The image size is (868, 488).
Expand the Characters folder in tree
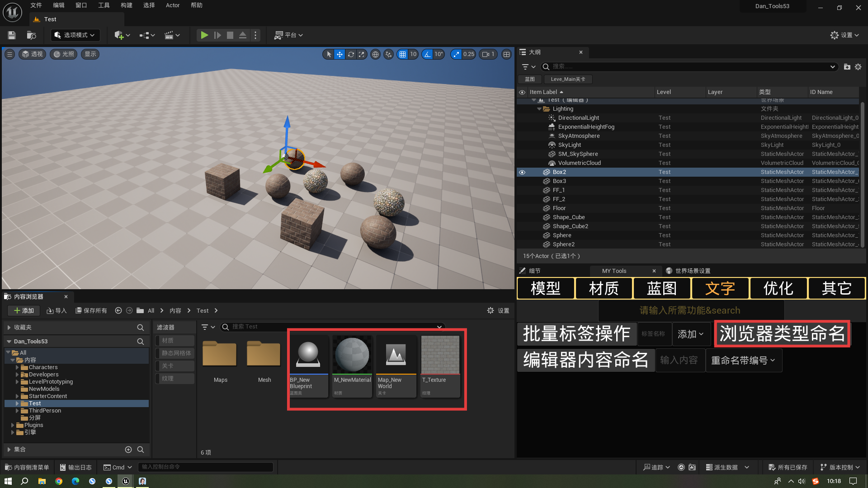click(17, 367)
